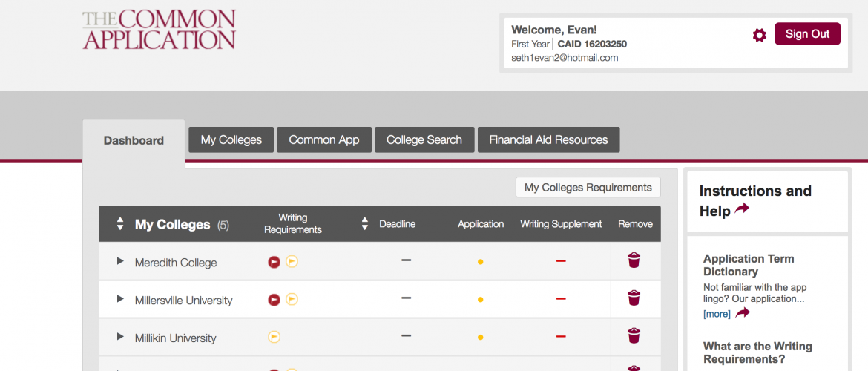Click Millersville University writing supplement red dash
Image resolution: width=868 pixels, height=371 pixels.
click(x=561, y=298)
